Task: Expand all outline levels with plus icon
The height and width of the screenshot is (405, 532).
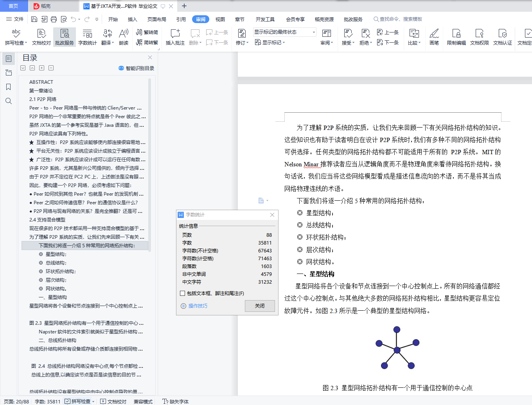Action: (41, 68)
